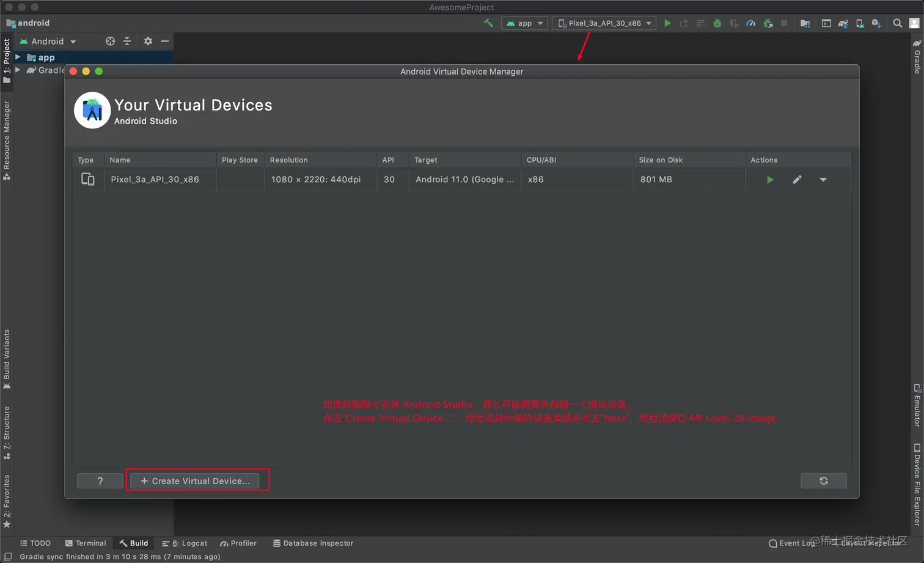Click the refresh button in AVD Manager
The image size is (924, 563).
(824, 481)
